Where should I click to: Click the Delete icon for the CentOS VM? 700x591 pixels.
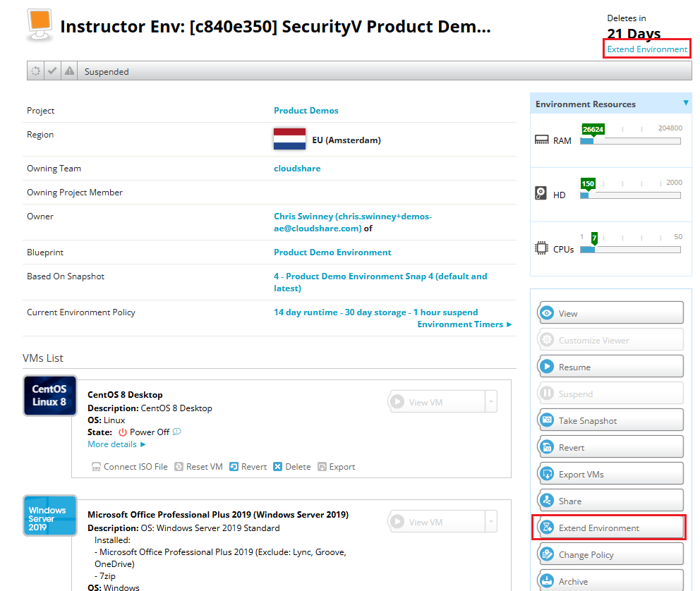(x=277, y=466)
